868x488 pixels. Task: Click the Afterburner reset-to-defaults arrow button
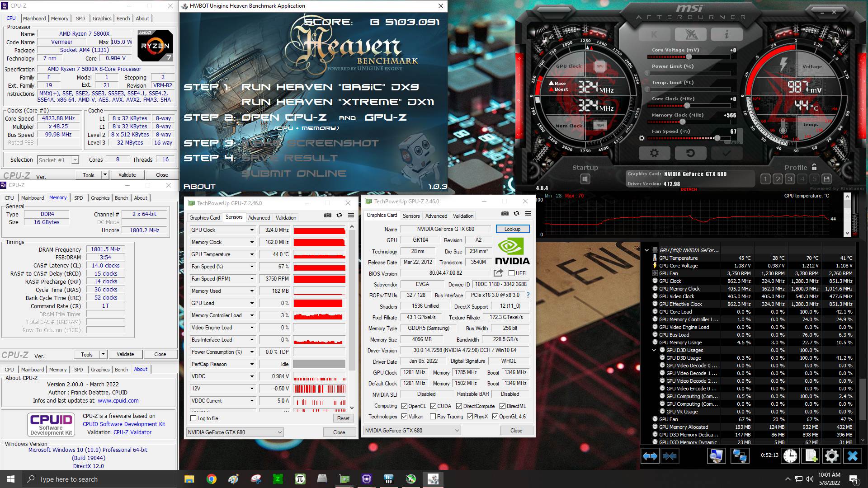tap(690, 153)
